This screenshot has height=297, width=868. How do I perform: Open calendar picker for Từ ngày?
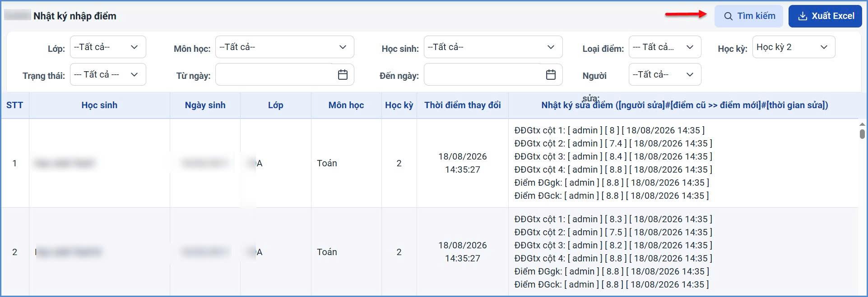[x=343, y=75]
